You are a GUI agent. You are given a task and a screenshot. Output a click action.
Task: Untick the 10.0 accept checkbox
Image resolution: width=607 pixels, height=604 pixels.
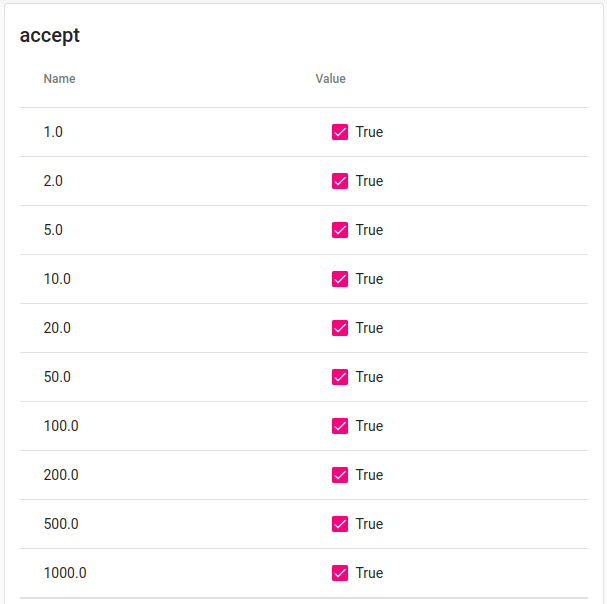click(340, 279)
